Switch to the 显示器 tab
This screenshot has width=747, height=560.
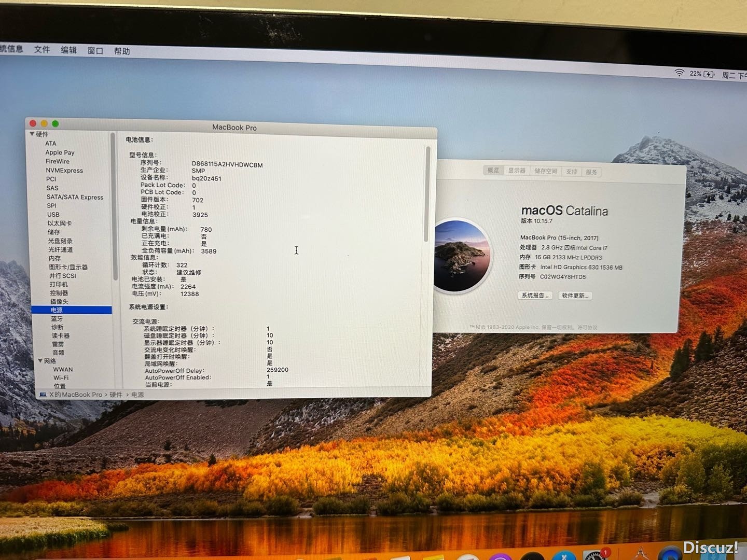pos(517,171)
